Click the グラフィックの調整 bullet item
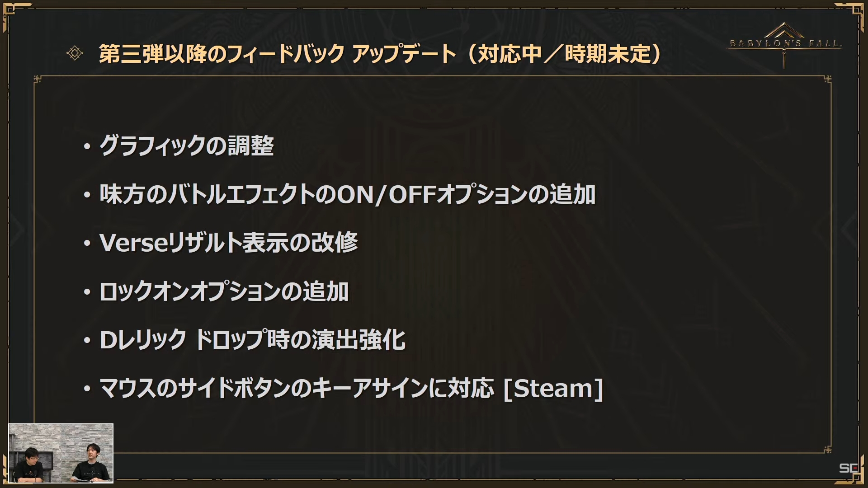Image resolution: width=868 pixels, height=488 pixels. tap(187, 145)
